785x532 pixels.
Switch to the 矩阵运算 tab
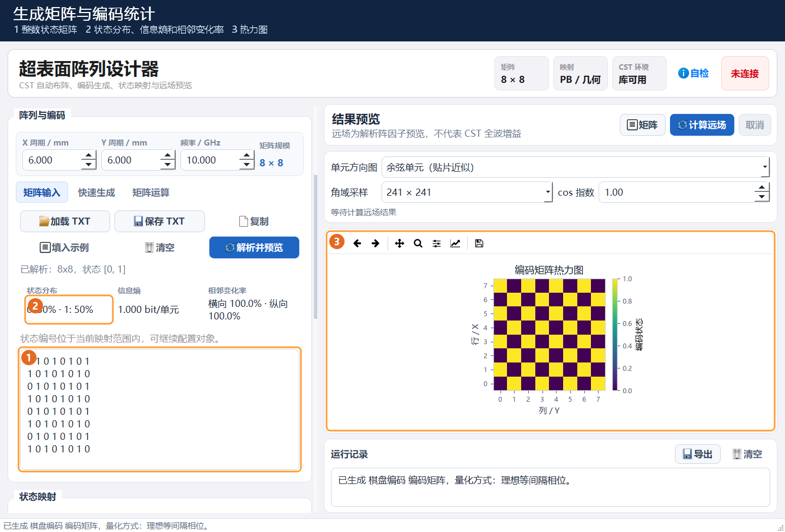[151, 192]
